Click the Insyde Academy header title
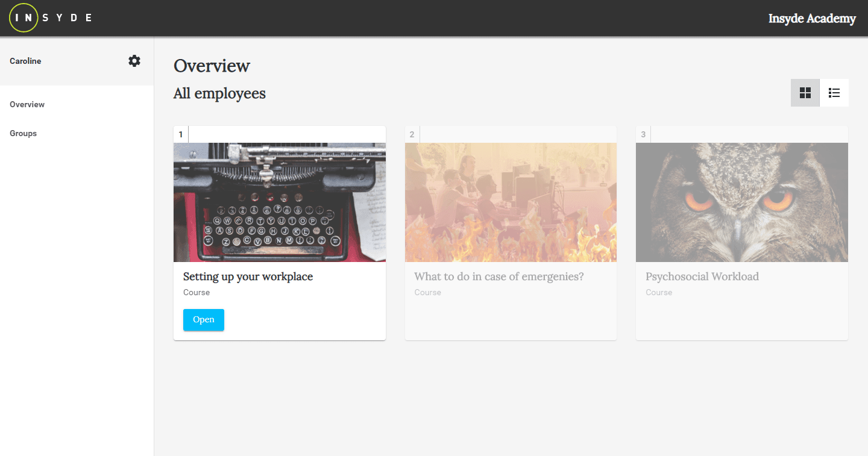 coord(811,19)
